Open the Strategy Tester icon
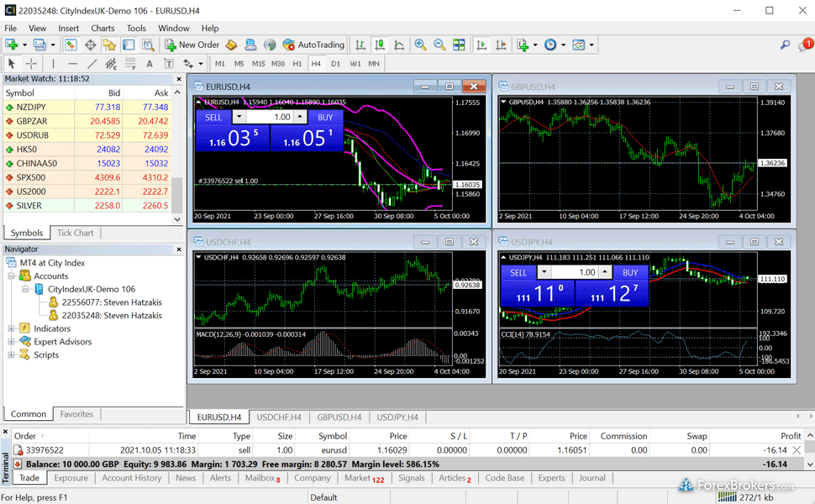 pos(148,45)
